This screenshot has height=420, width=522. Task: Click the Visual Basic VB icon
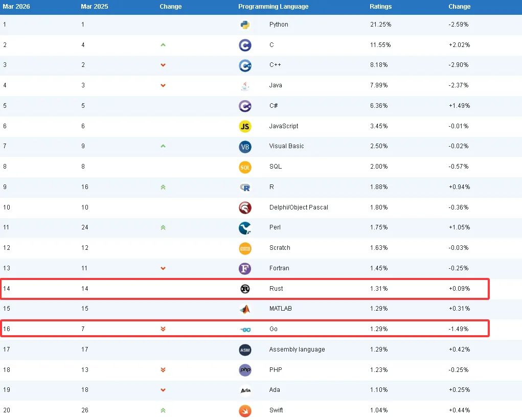[245, 147]
